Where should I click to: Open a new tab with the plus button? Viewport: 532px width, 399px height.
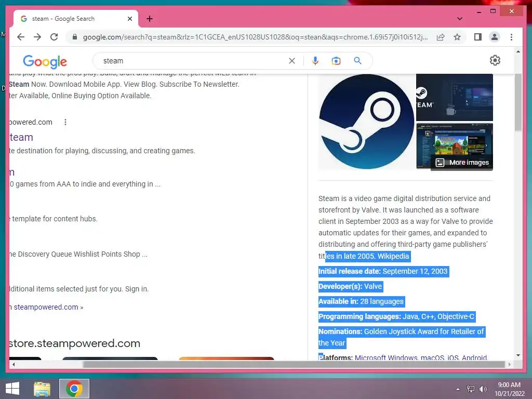(150, 19)
